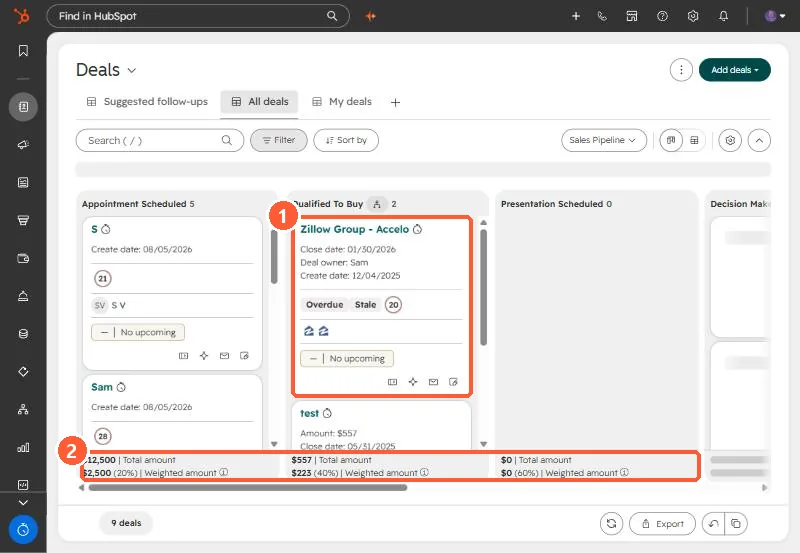Open the phone calling icon
Image resolution: width=800 pixels, height=553 pixels.
click(x=602, y=16)
